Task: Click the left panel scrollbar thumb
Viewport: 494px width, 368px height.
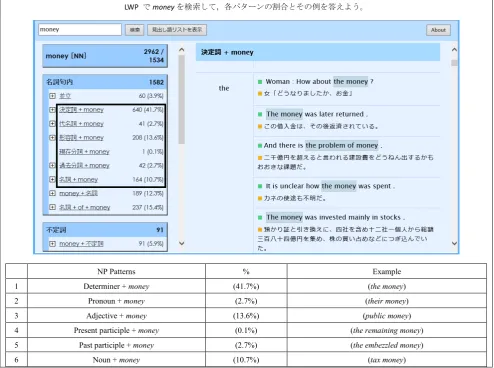Action: (x=181, y=99)
